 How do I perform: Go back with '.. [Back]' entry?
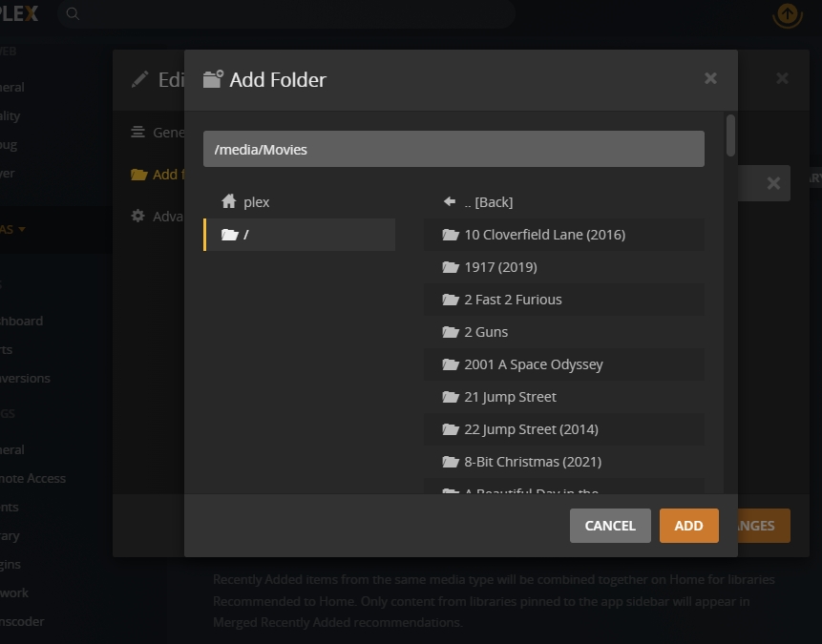[x=563, y=202]
